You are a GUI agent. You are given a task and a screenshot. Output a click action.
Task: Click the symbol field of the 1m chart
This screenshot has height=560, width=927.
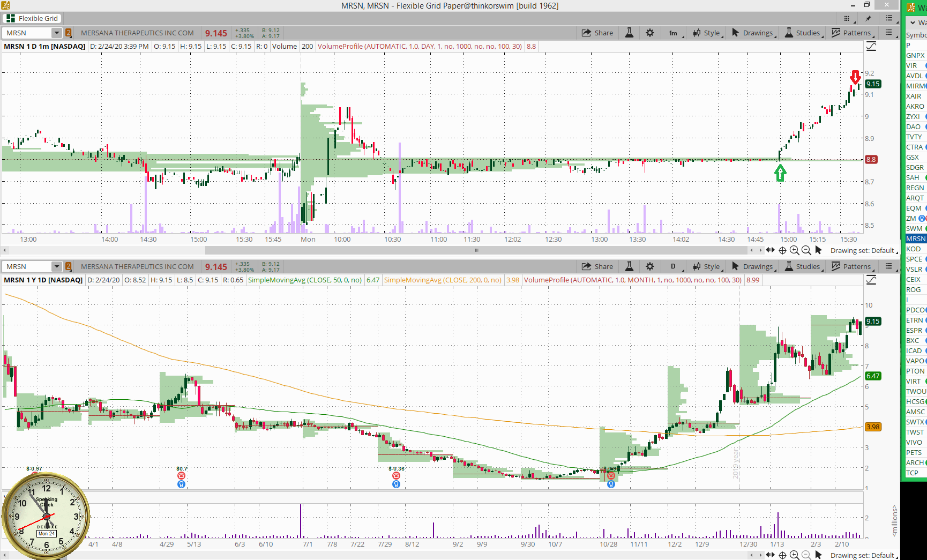coord(27,33)
